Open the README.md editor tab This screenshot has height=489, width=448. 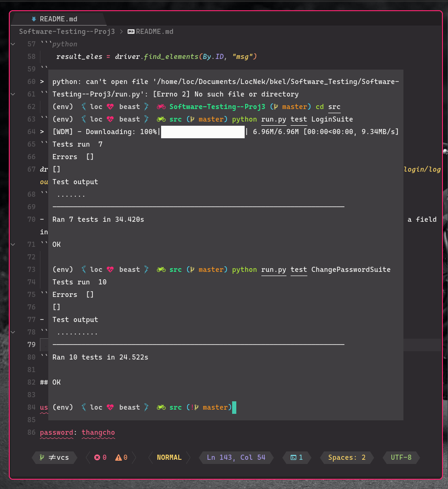coord(58,19)
